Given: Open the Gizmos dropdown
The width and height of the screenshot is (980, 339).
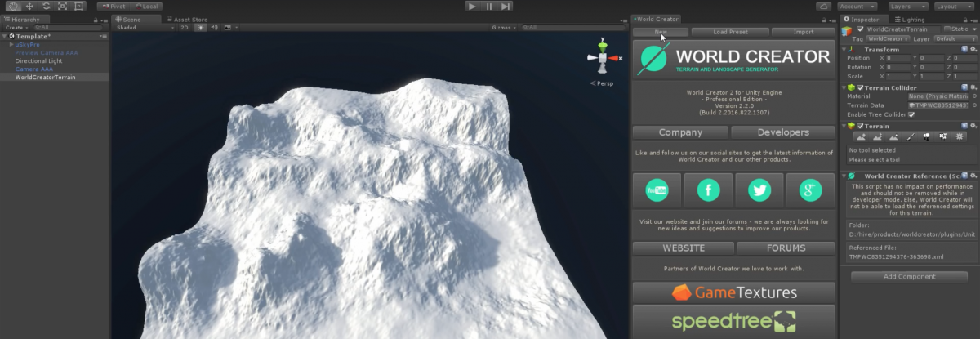Looking at the screenshot, I should tap(503, 27).
